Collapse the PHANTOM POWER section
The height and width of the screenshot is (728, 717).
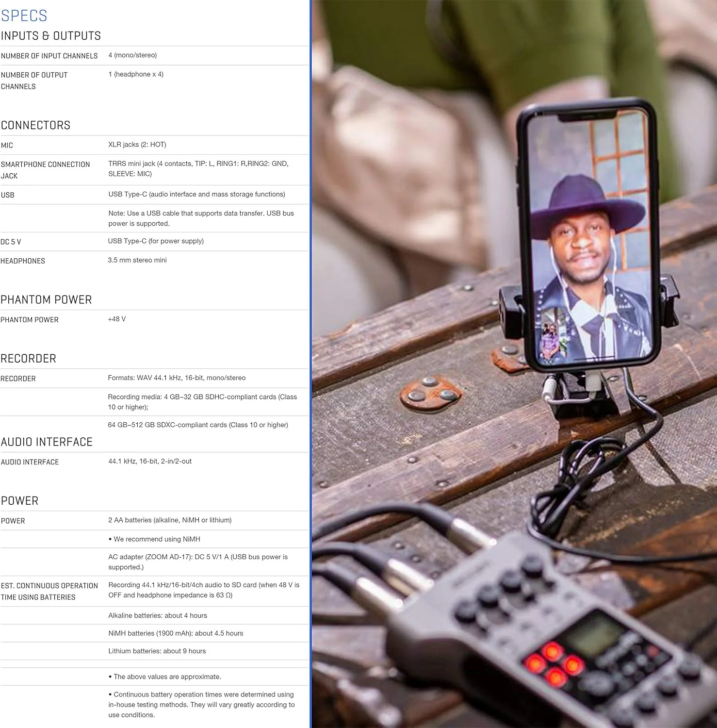point(47,299)
